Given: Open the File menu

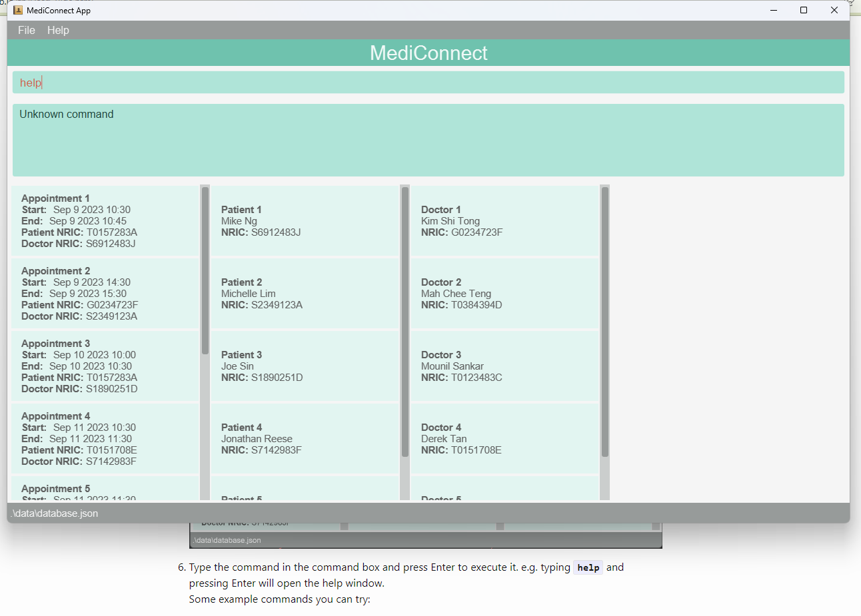Looking at the screenshot, I should pos(27,30).
